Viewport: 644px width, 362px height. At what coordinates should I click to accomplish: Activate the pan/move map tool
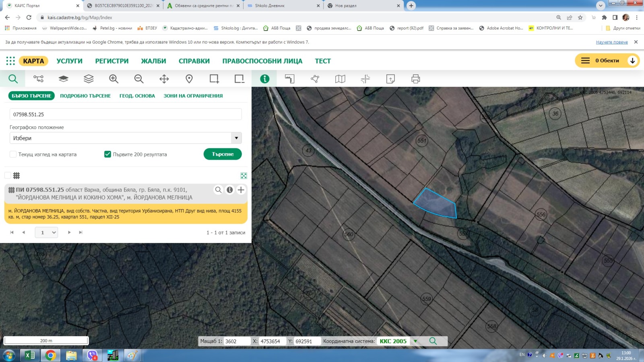pyautogui.click(x=164, y=79)
